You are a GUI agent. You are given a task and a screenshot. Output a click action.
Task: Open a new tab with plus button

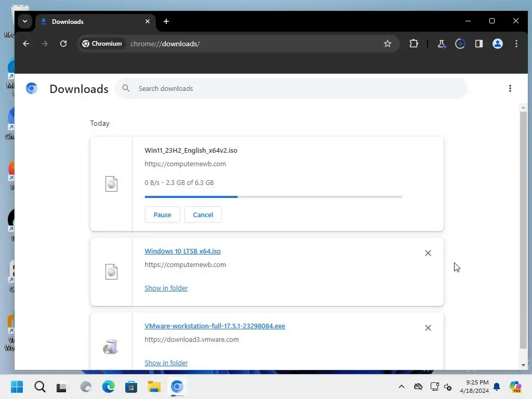click(x=166, y=21)
